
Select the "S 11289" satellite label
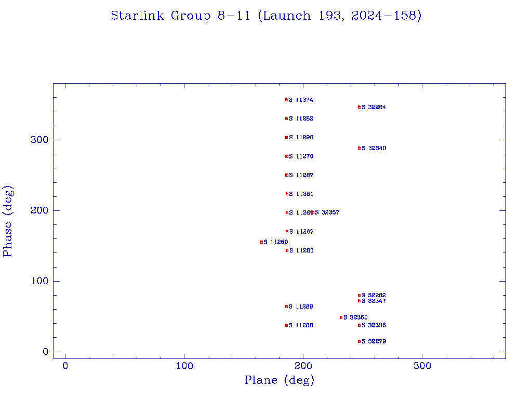(301, 307)
